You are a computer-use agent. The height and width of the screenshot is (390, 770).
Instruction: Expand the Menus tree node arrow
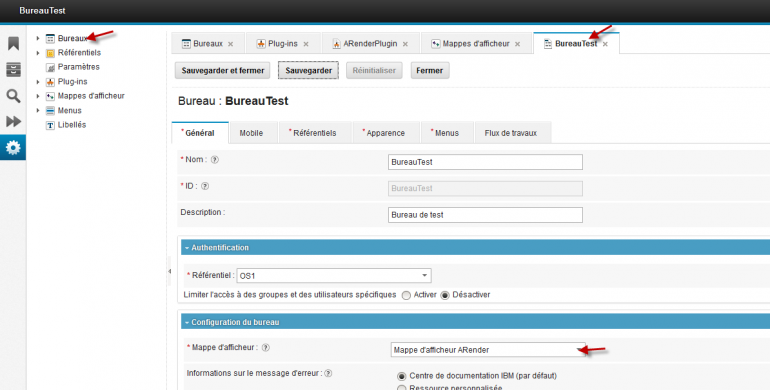[38, 111]
